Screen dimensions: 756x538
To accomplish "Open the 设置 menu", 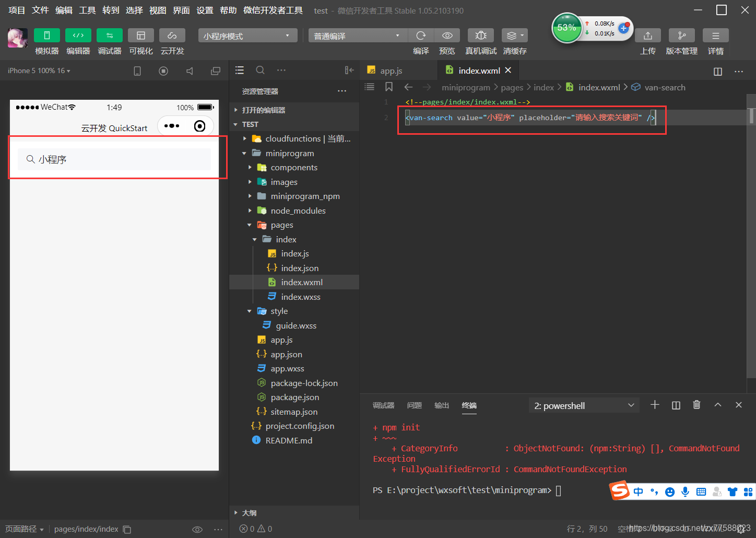I will coord(205,10).
